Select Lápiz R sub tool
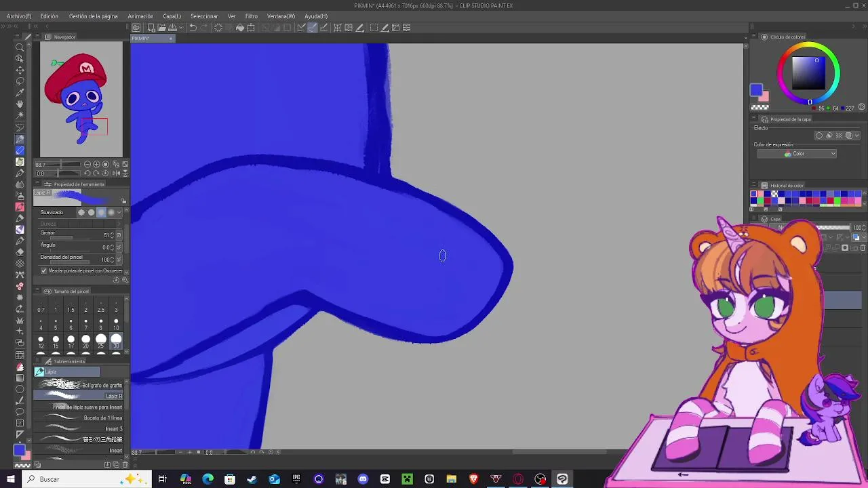 click(x=79, y=396)
